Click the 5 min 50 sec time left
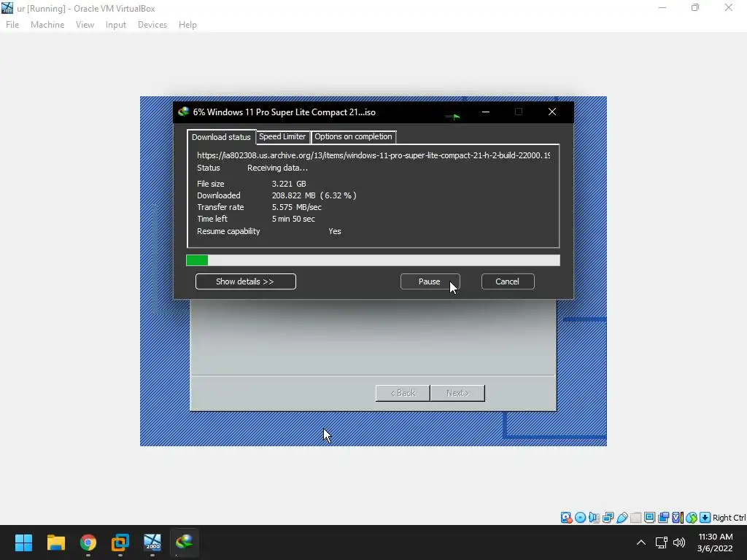The height and width of the screenshot is (560, 747). 293,219
